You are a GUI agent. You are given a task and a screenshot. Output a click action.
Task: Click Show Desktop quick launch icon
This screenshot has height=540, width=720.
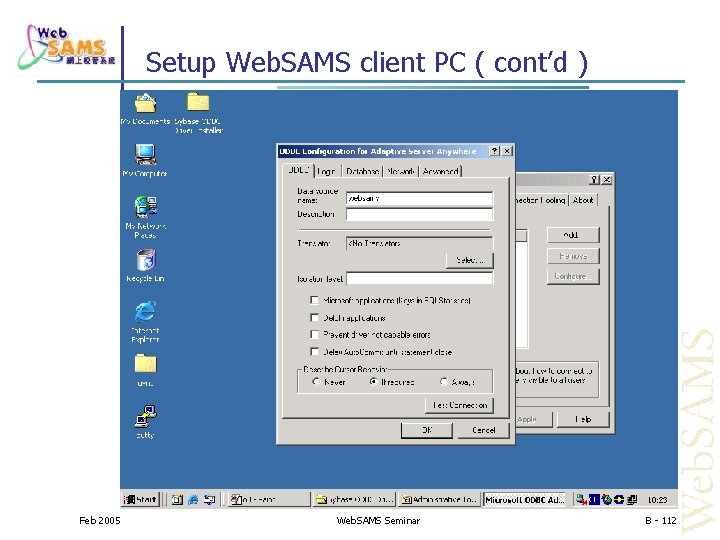177,500
